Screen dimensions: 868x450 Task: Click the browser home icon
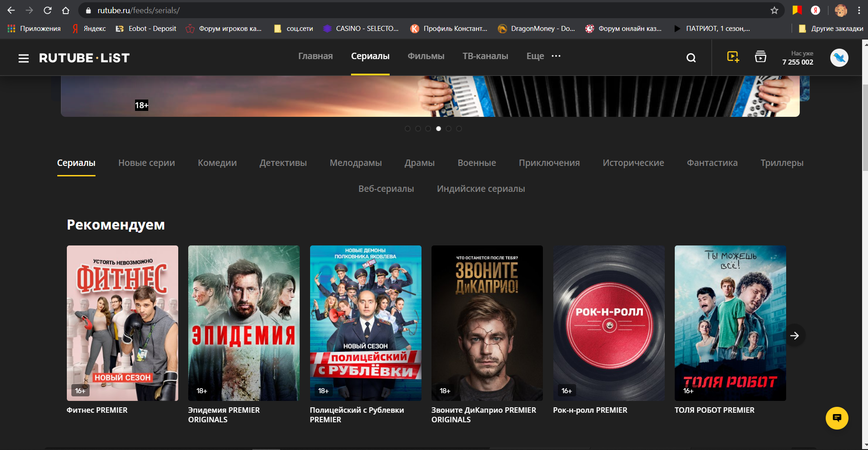point(65,10)
